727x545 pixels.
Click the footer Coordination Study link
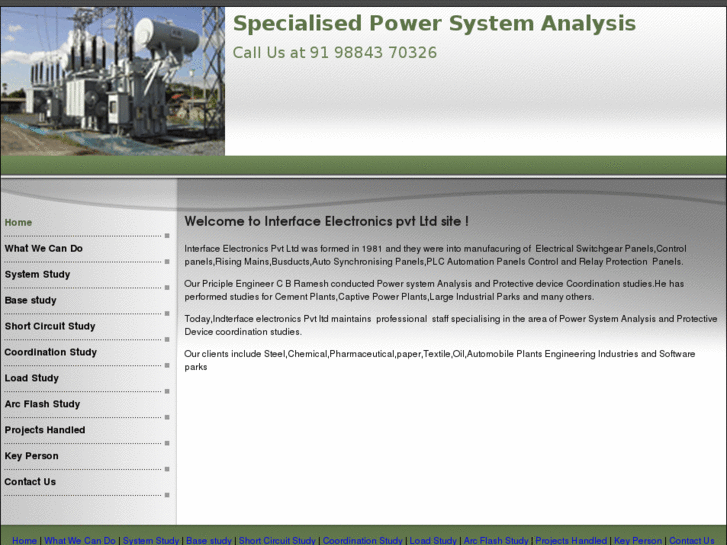pyautogui.click(x=362, y=540)
